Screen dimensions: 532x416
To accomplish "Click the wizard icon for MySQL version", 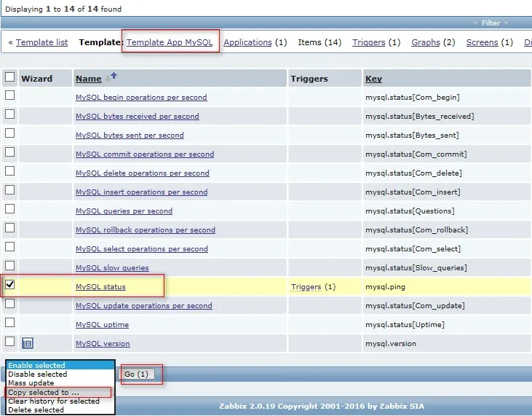I will 28,343.
